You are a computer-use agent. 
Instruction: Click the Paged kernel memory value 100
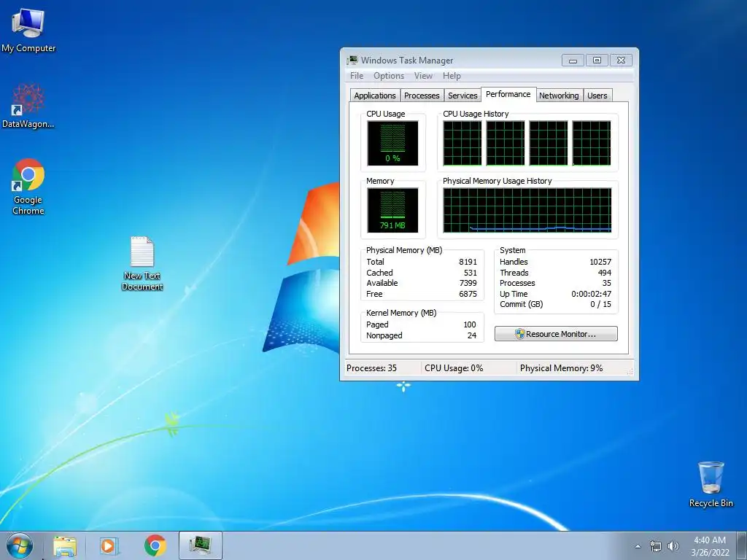470,324
